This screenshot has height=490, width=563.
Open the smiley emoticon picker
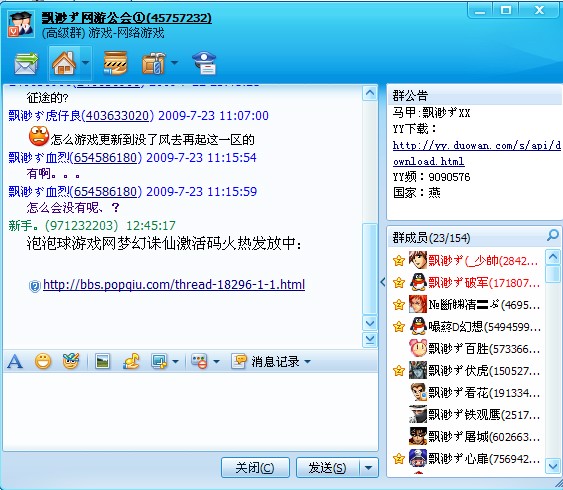click(x=43, y=361)
